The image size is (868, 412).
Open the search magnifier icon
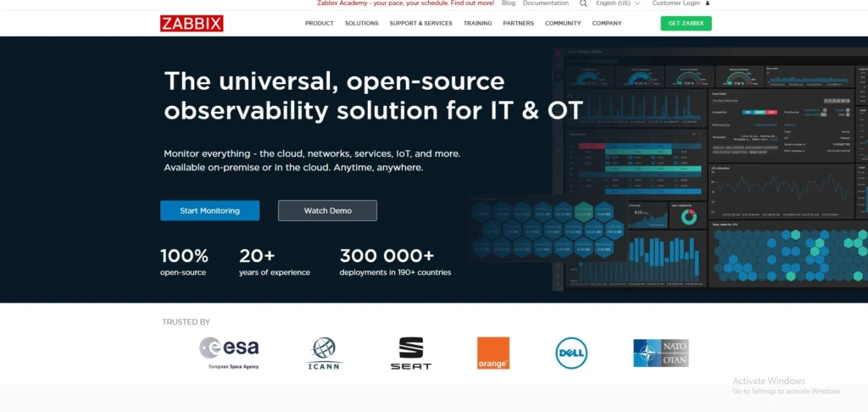(583, 3)
